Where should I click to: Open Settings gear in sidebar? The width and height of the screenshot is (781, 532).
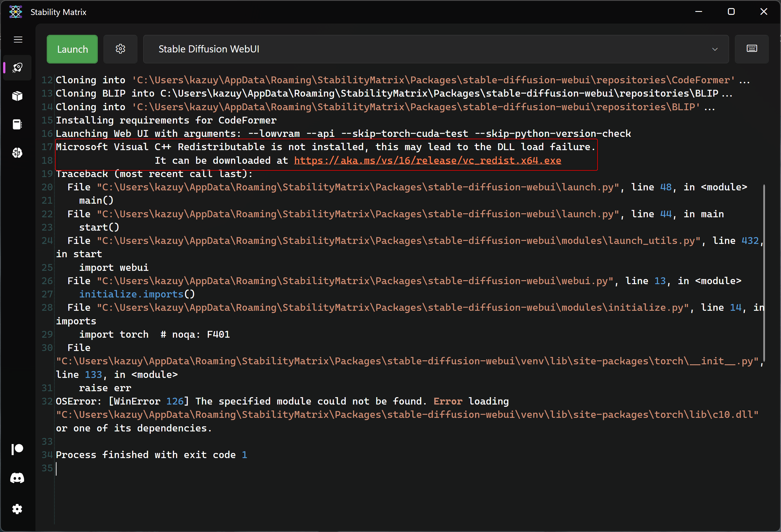(x=18, y=509)
